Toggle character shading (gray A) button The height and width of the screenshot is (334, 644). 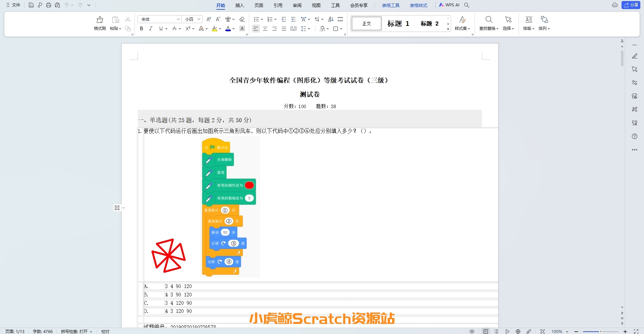242,29
